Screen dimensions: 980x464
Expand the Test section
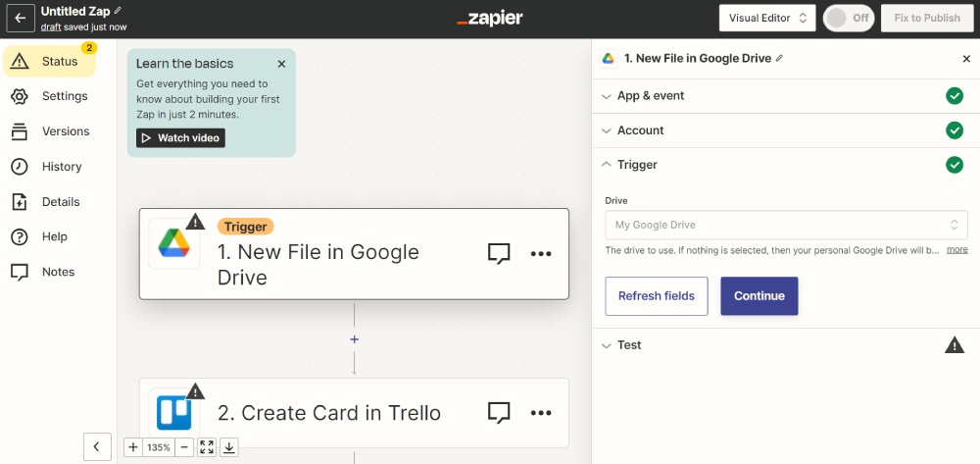pos(786,345)
